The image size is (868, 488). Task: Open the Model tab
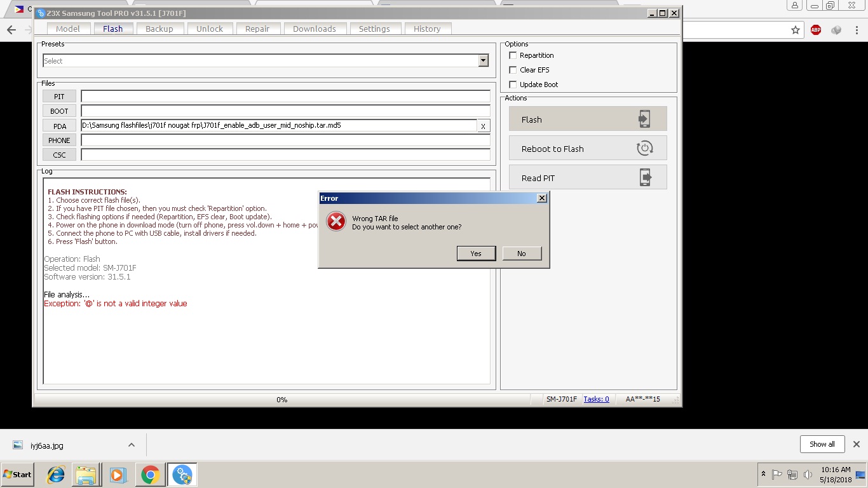pyautogui.click(x=68, y=29)
